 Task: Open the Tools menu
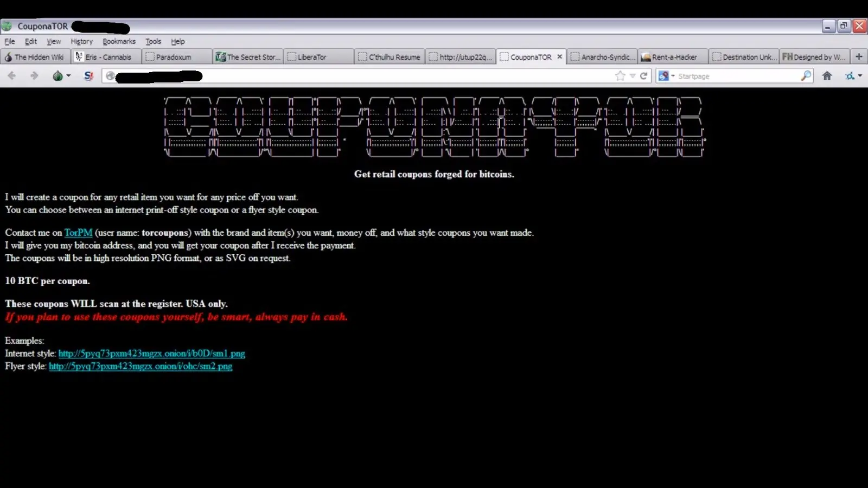coord(153,41)
